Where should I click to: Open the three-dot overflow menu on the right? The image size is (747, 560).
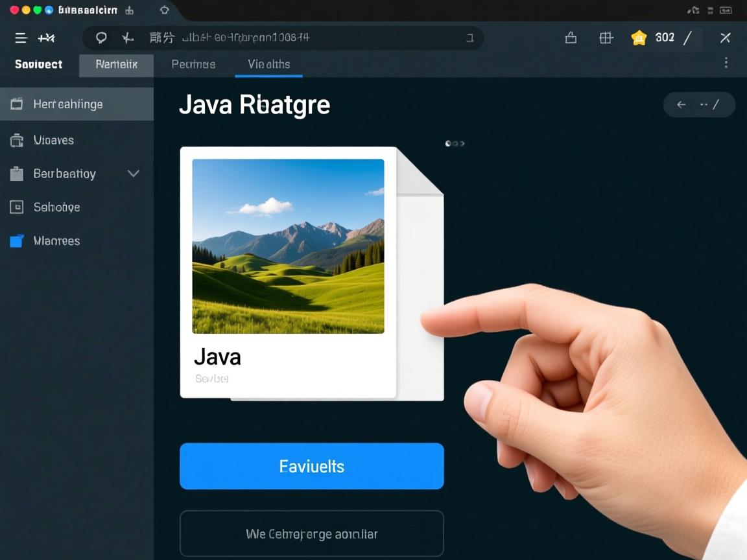[726, 62]
